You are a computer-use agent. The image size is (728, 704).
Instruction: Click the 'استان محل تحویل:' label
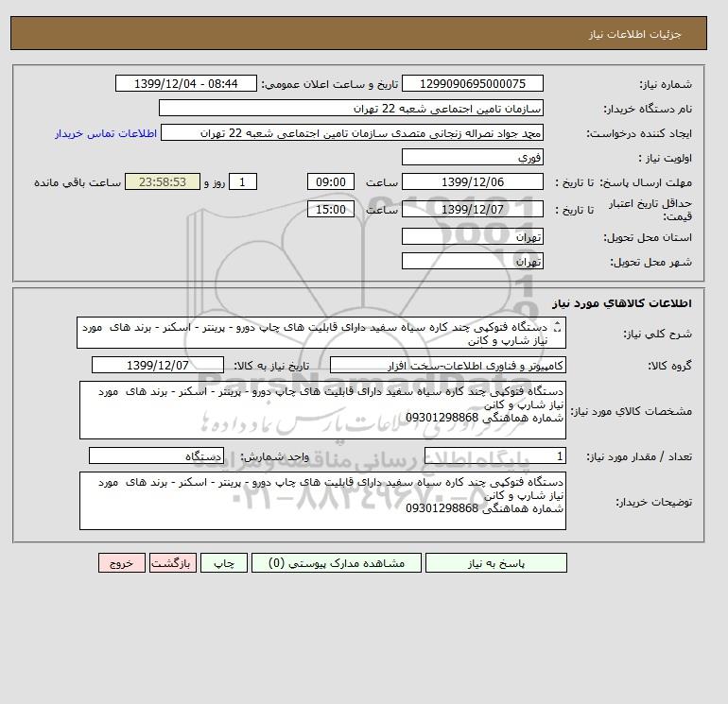coord(648,237)
